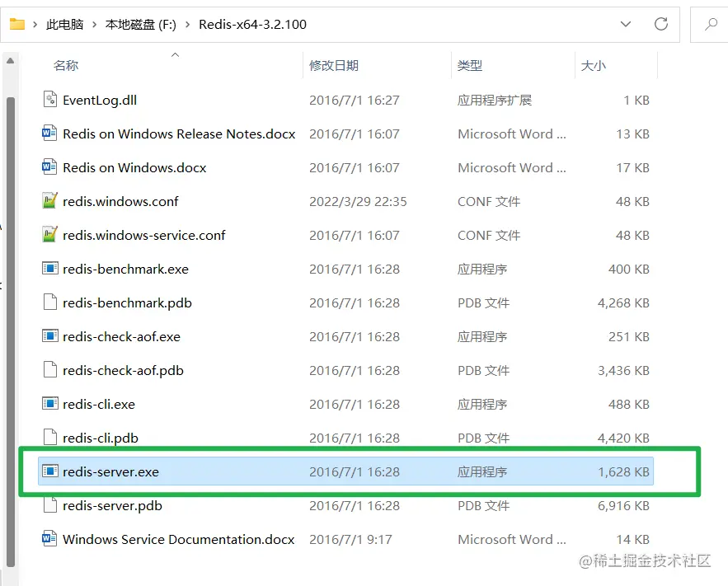Click the 251 KB size cell
This screenshot has height=586, width=728.
pyautogui.click(x=628, y=336)
